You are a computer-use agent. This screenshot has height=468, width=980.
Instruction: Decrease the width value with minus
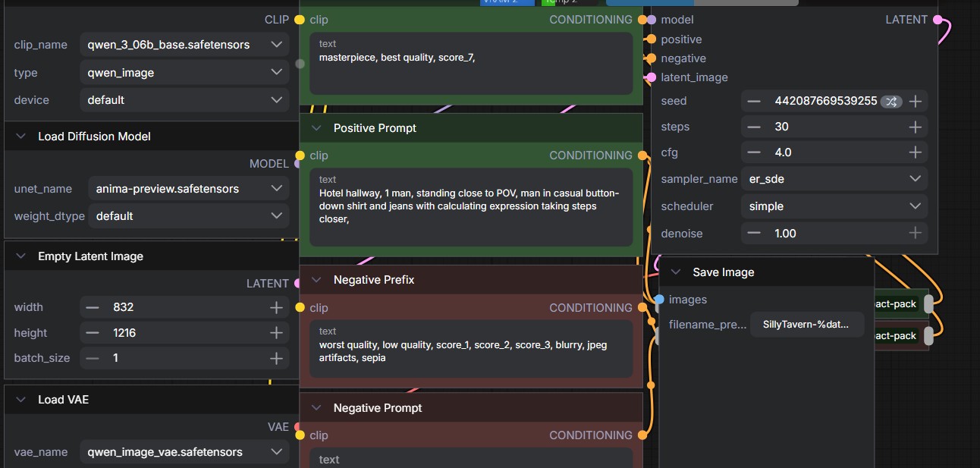point(93,307)
